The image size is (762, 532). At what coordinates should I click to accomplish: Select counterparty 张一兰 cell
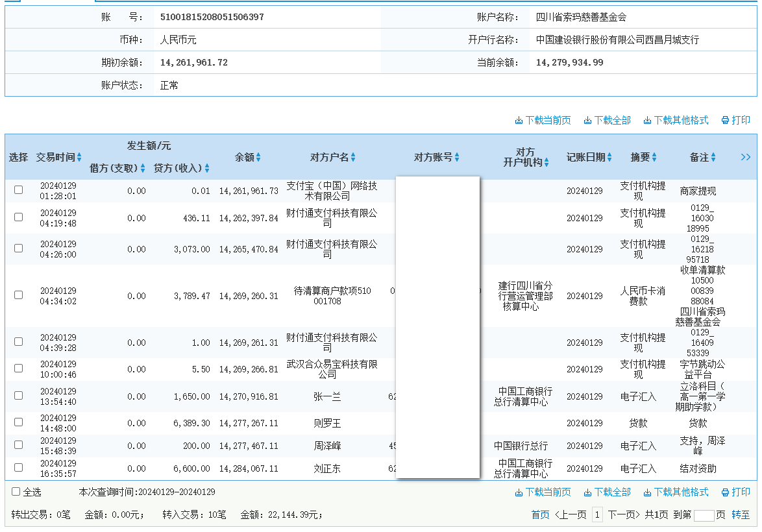[x=327, y=397]
